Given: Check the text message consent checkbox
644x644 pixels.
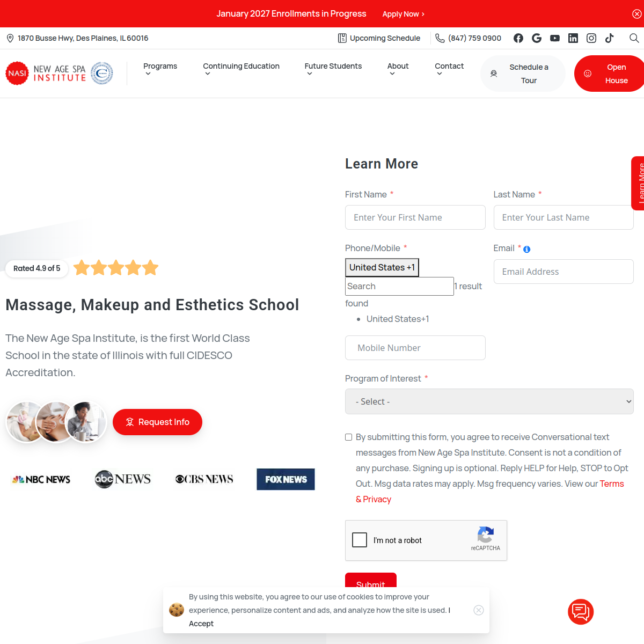Looking at the screenshot, I should [x=349, y=437].
